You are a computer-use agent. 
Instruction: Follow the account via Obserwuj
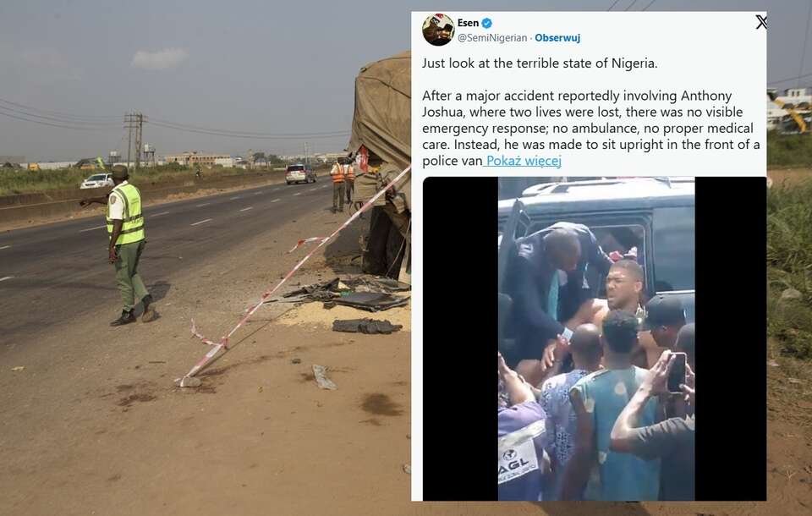tap(557, 38)
